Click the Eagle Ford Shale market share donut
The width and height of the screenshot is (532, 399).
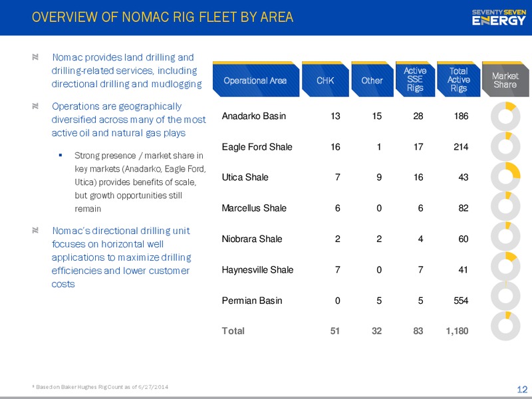tap(505, 146)
